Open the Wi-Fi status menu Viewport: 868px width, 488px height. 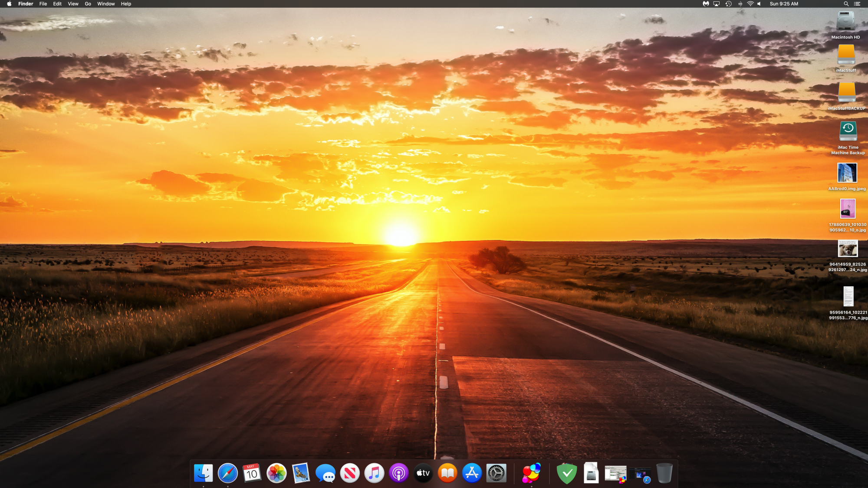[x=750, y=4]
